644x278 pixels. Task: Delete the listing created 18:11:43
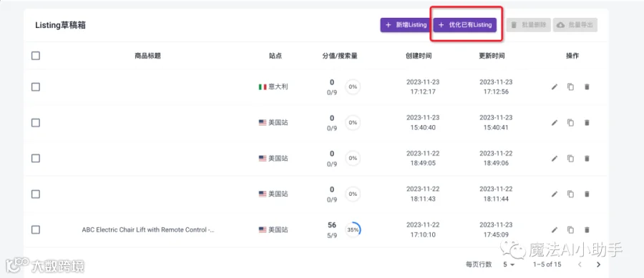click(587, 194)
